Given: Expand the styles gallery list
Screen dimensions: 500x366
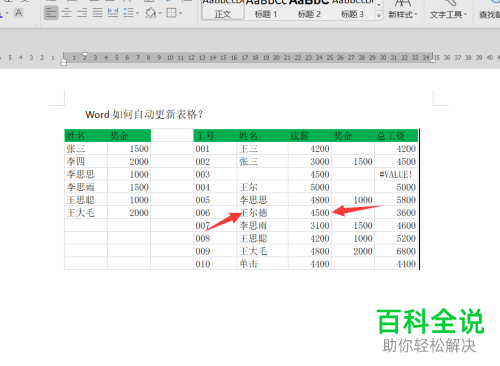Looking at the screenshot, I should pyautogui.click(x=379, y=15).
